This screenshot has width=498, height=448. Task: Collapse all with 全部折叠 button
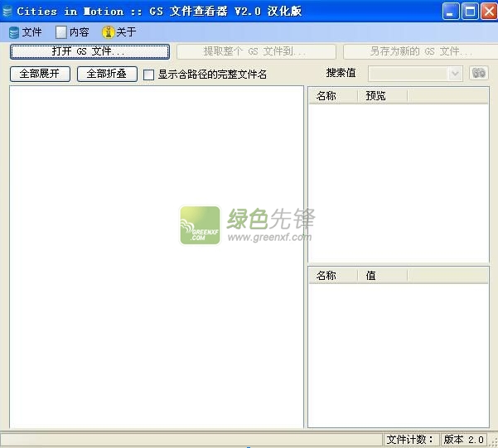(107, 74)
